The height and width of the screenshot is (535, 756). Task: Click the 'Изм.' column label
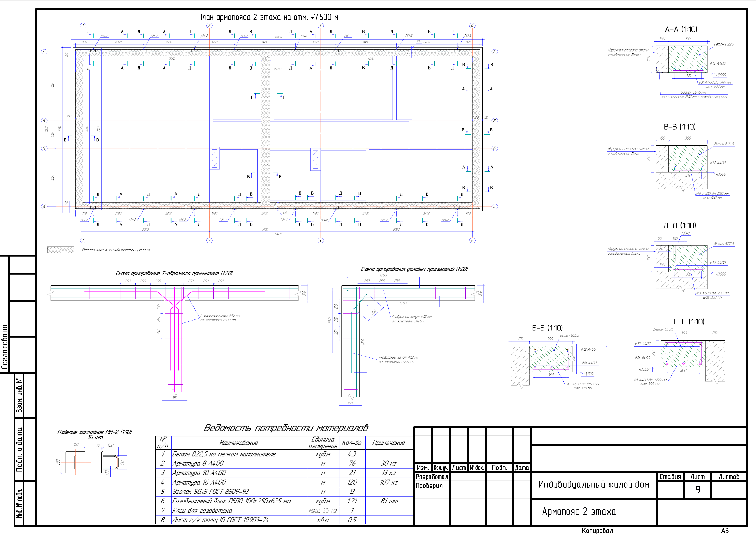click(x=423, y=468)
